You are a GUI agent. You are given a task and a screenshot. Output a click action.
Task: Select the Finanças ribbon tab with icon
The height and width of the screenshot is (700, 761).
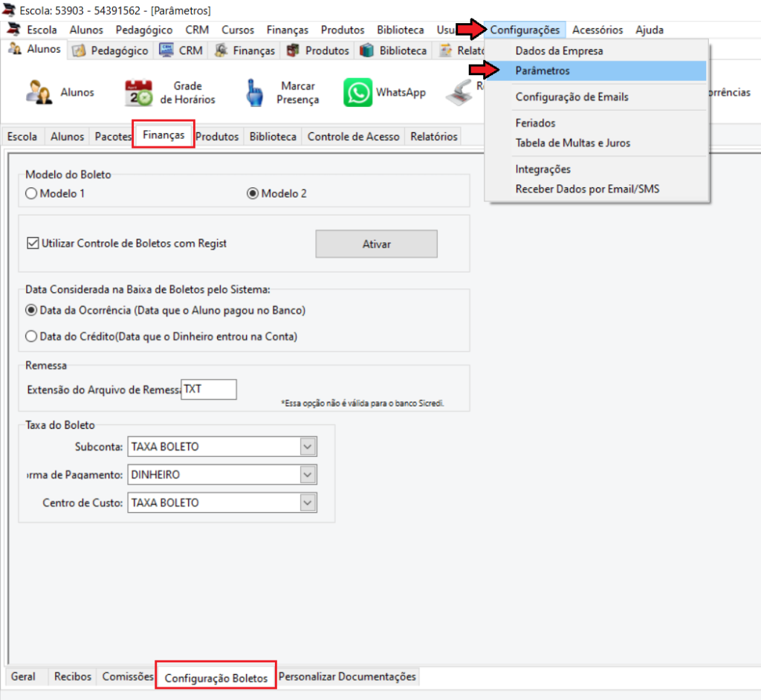click(x=245, y=51)
